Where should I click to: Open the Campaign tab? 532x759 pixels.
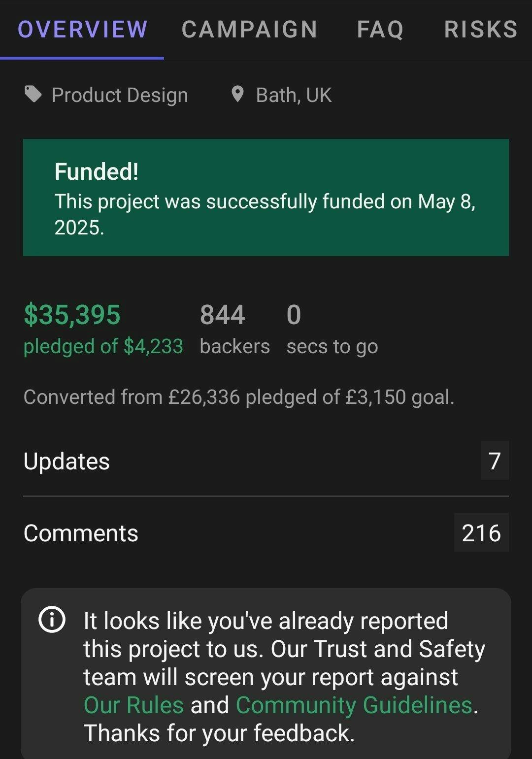click(249, 29)
